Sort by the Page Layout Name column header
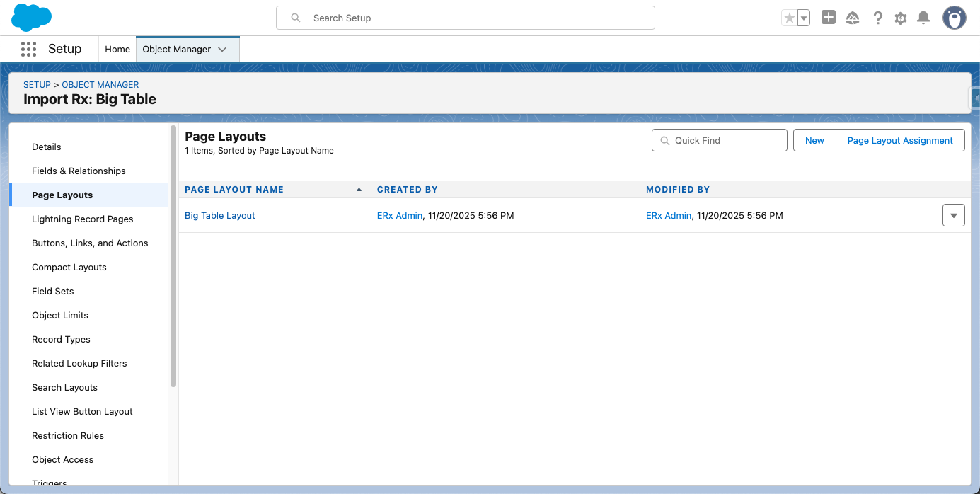The height and width of the screenshot is (494, 980). click(234, 190)
